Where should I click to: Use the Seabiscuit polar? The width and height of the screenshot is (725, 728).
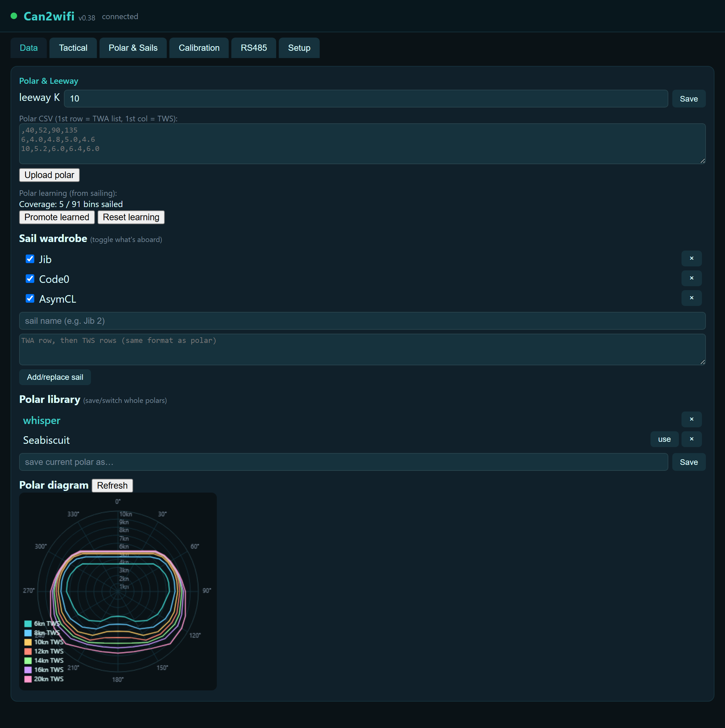pyautogui.click(x=664, y=440)
